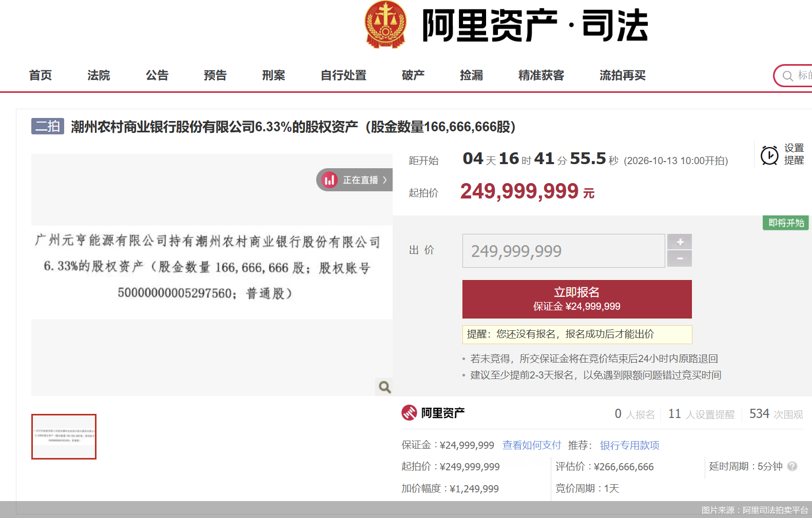Click the help icon beside 延时周期

[x=792, y=466]
